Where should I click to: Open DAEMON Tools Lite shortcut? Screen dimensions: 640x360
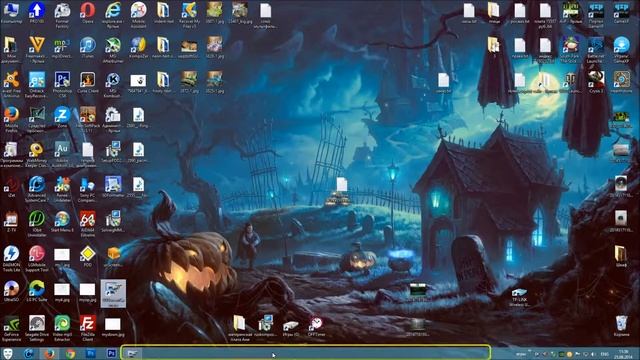point(11,258)
